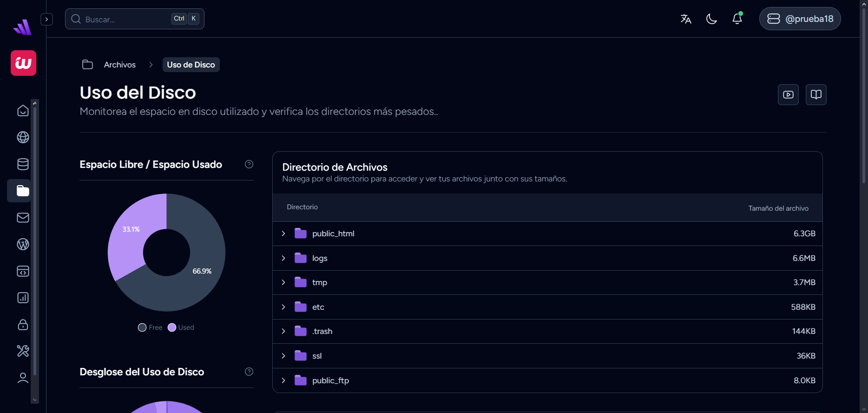Open the databases sidebar icon
The height and width of the screenshot is (413, 868).
(23, 164)
